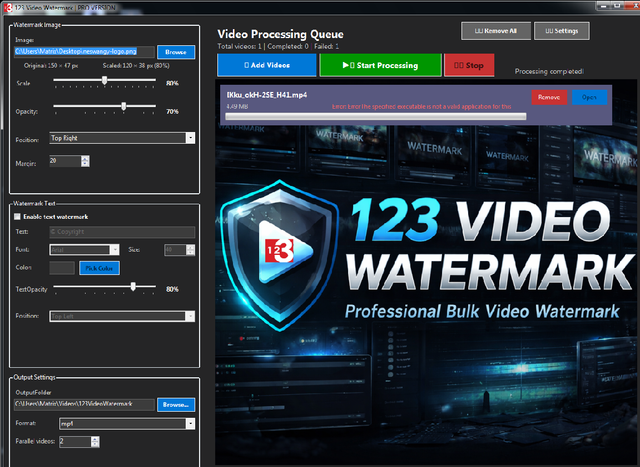Decrease Parallel videos with down arrow
Screen dimensions: 640x467
pos(95,445)
